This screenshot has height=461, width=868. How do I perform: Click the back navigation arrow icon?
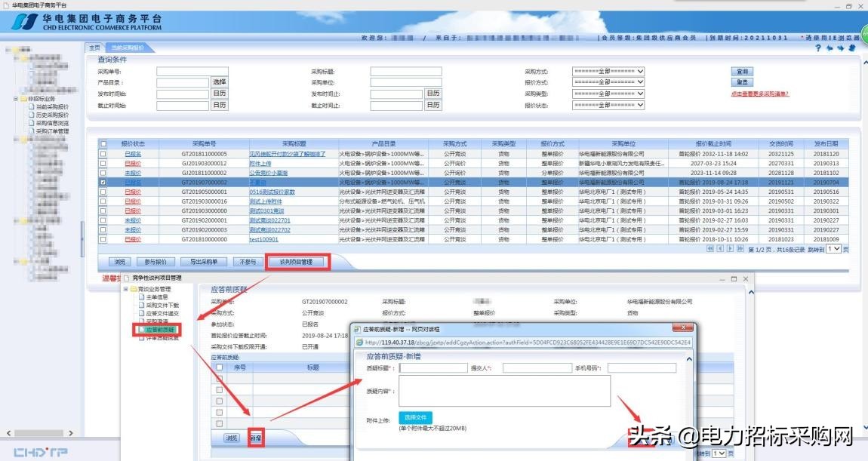click(x=830, y=48)
